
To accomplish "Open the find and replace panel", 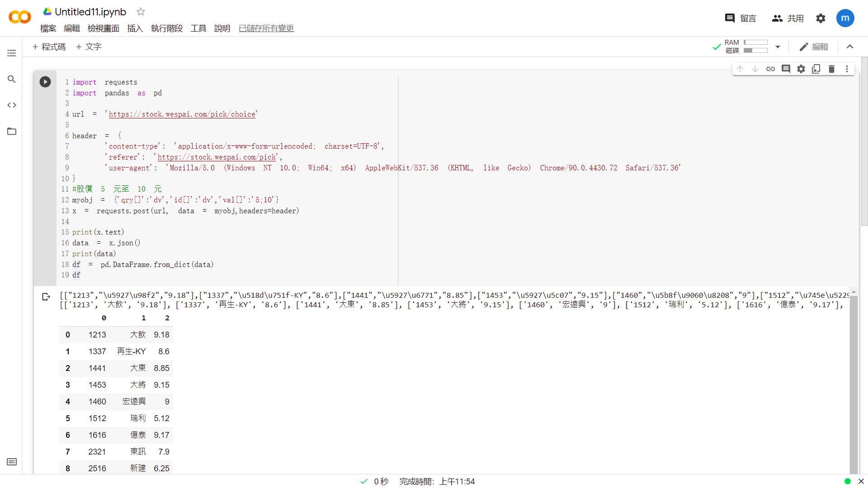I will click(12, 79).
